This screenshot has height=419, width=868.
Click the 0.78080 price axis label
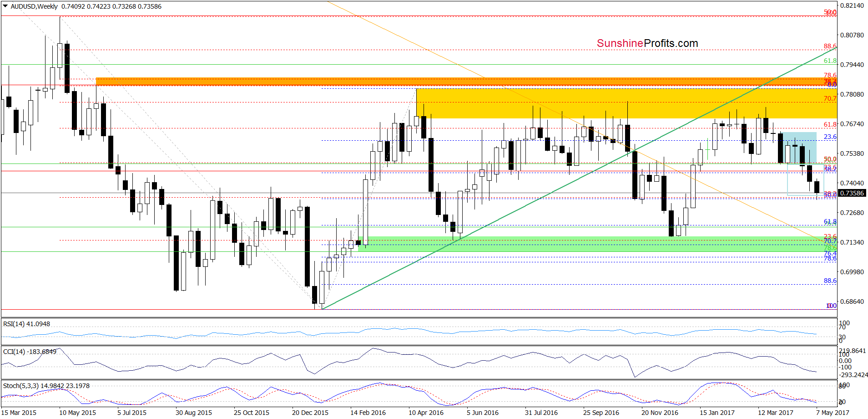852,94
